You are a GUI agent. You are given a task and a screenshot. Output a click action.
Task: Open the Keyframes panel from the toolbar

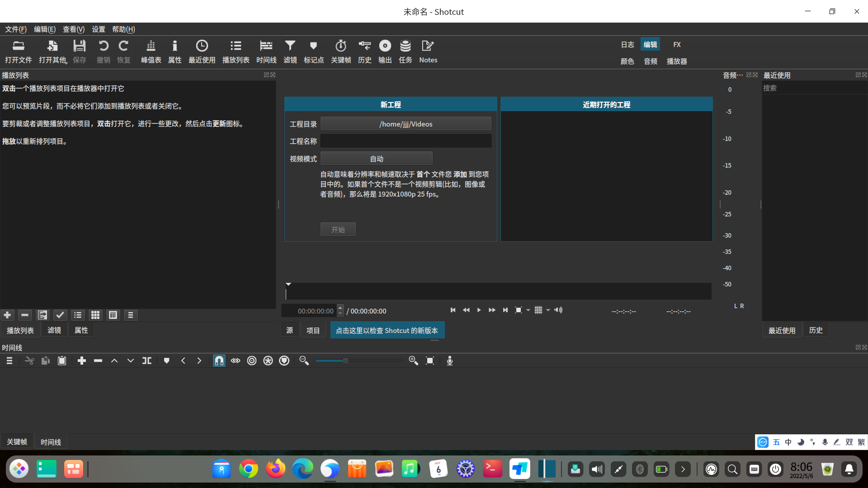pos(340,52)
